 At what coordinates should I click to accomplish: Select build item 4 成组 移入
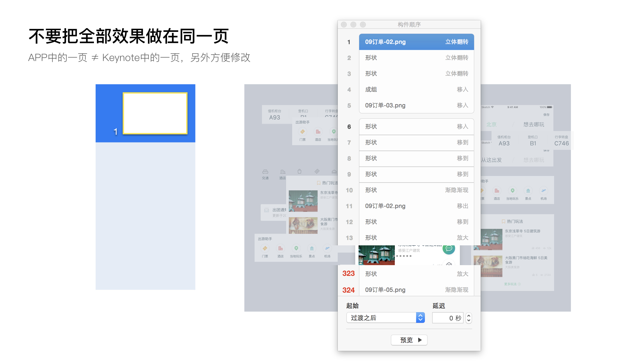click(x=416, y=89)
